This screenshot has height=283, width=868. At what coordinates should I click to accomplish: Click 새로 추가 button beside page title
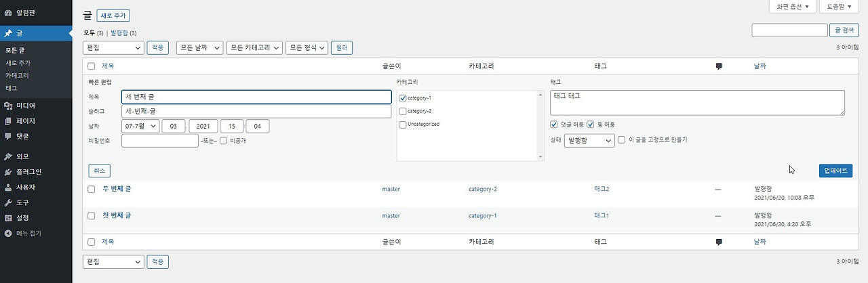(113, 16)
